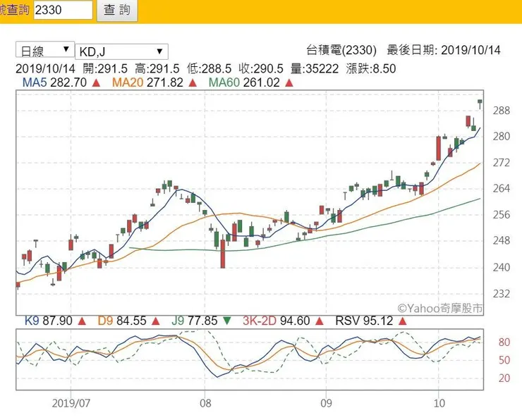The width and height of the screenshot is (522, 420).
Task: Click the tall red candlestick reaching 280 in October
Action: [x=439, y=148]
